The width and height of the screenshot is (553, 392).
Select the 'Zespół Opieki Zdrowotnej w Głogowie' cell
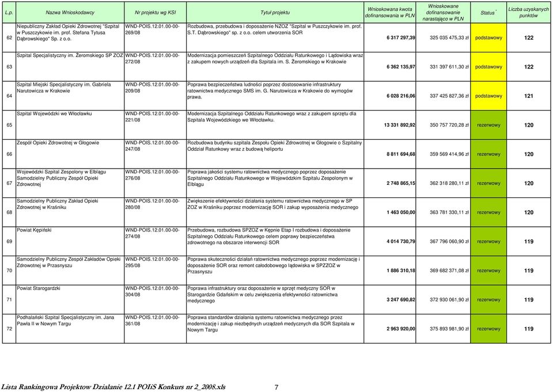pyautogui.click(x=70, y=154)
